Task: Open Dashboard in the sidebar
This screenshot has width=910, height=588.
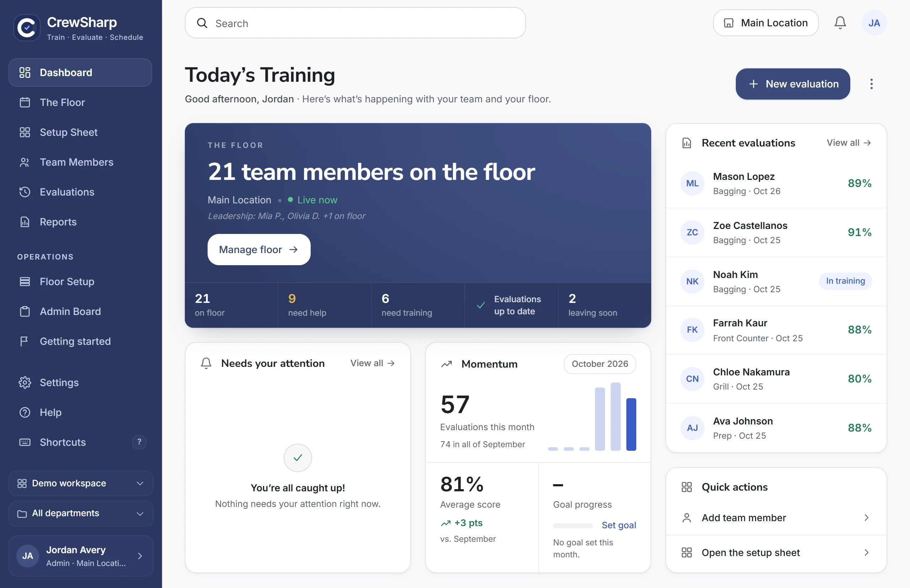Action: (80, 73)
